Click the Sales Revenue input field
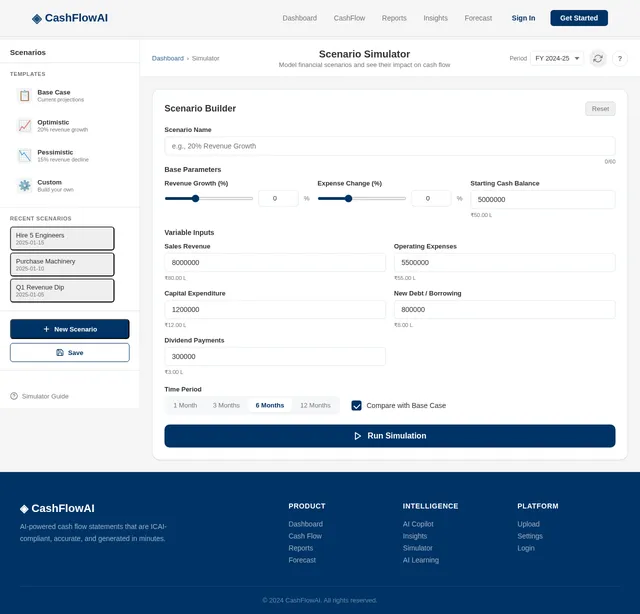 (x=275, y=263)
